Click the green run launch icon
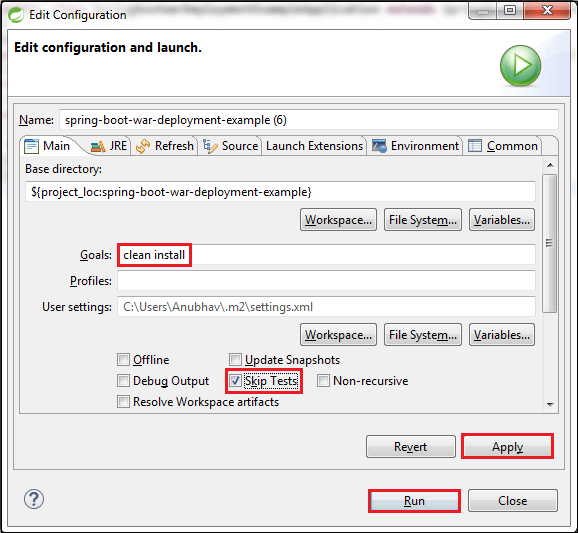Image resolution: width=578 pixels, height=533 pixels. coord(520,66)
